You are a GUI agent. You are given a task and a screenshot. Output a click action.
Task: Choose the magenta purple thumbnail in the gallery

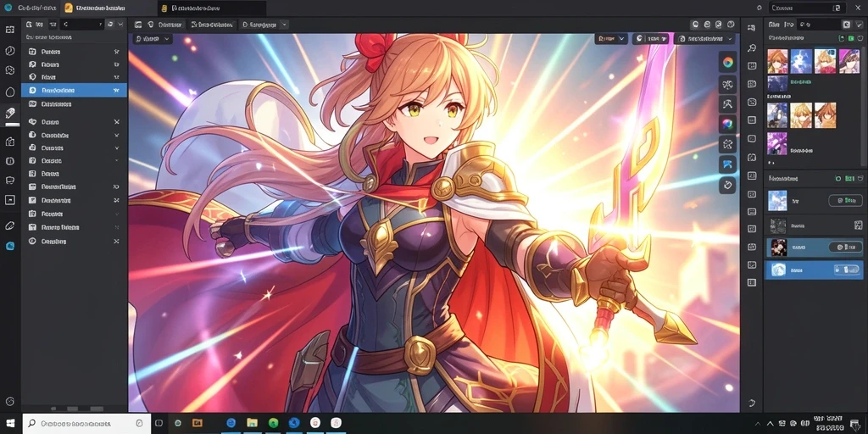777,143
